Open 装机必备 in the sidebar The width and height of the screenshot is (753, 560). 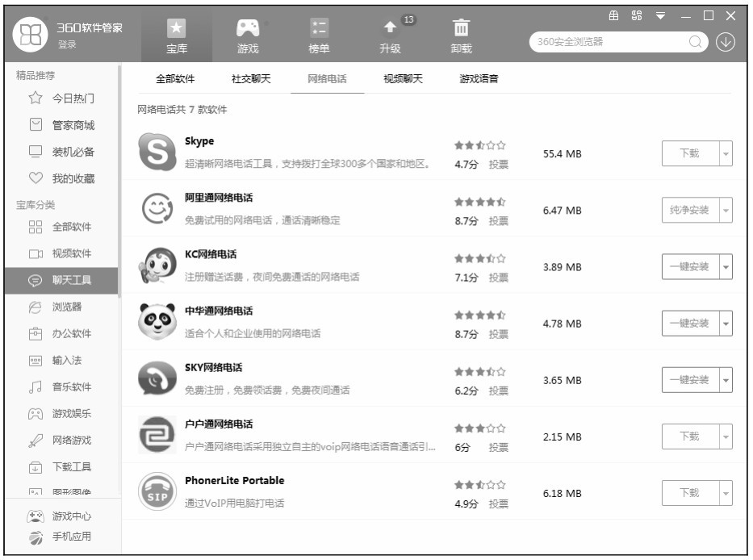point(61,152)
